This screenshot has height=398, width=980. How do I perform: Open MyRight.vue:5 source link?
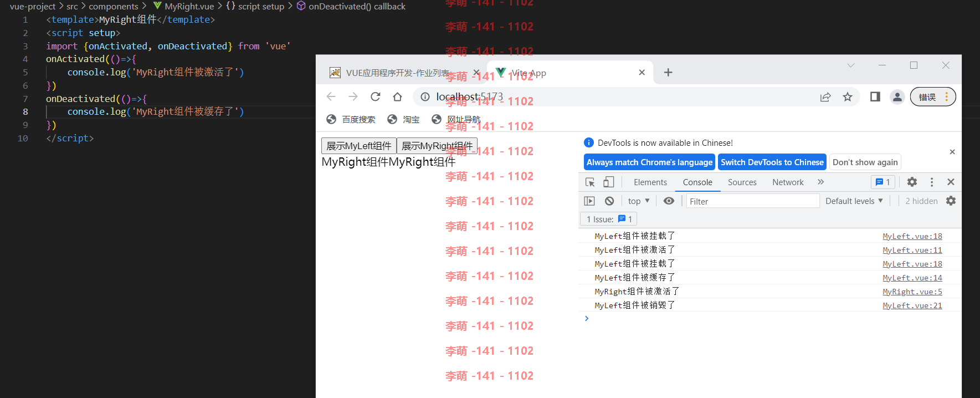(912, 292)
